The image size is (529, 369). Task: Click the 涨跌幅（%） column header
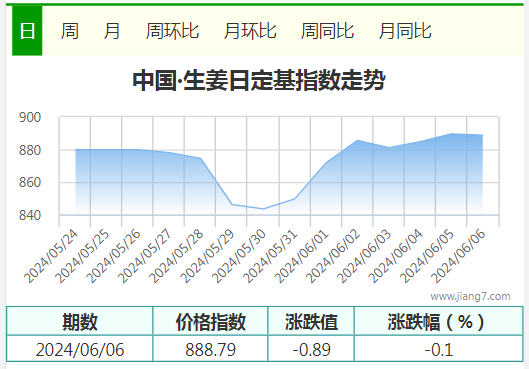pyautogui.click(x=439, y=321)
